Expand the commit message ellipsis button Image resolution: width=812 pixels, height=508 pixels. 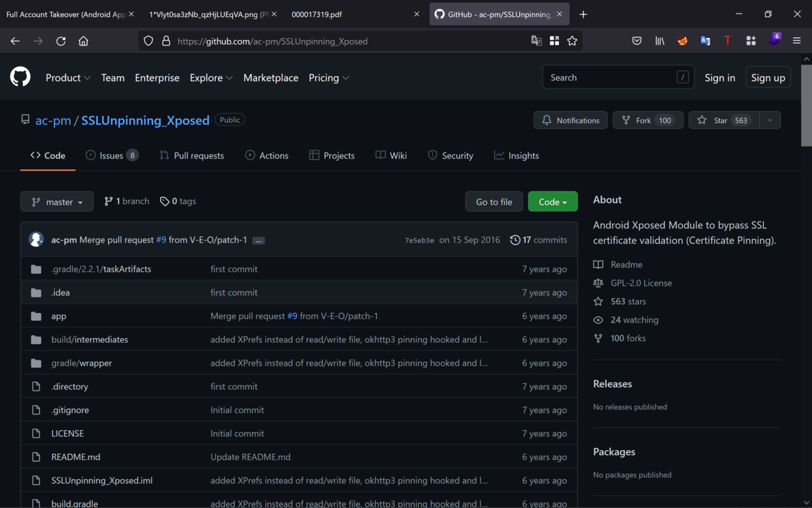point(258,240)
